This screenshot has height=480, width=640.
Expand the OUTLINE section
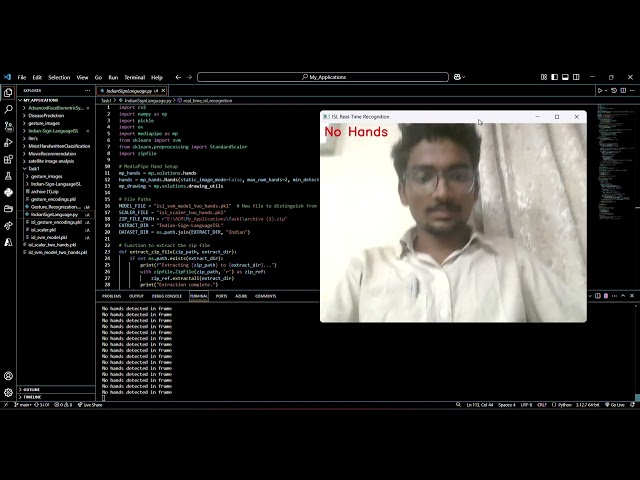click(x=32, y=389)
